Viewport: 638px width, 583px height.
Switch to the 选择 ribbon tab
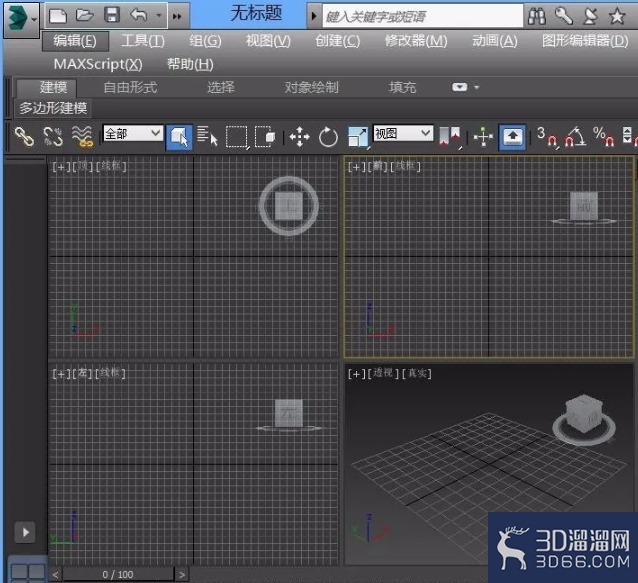pyautogui.click(x=221, y=87)
